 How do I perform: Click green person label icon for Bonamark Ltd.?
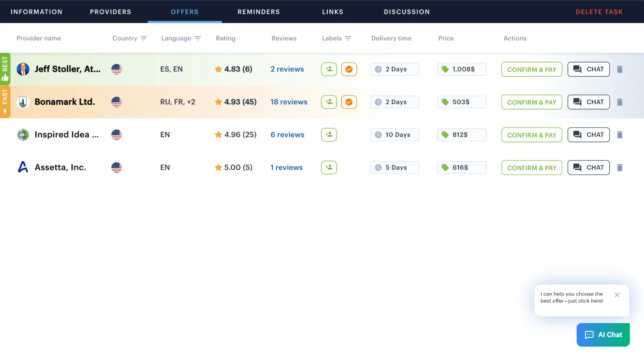329,102
